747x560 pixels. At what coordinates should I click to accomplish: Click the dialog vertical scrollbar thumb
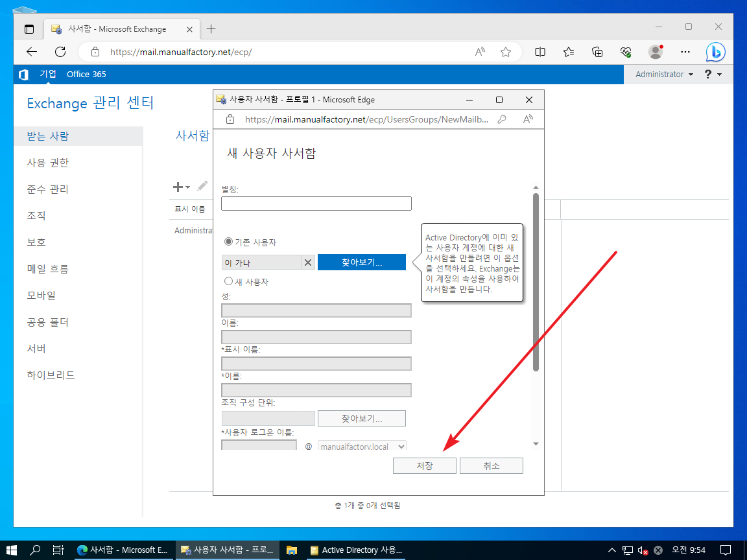536,282
